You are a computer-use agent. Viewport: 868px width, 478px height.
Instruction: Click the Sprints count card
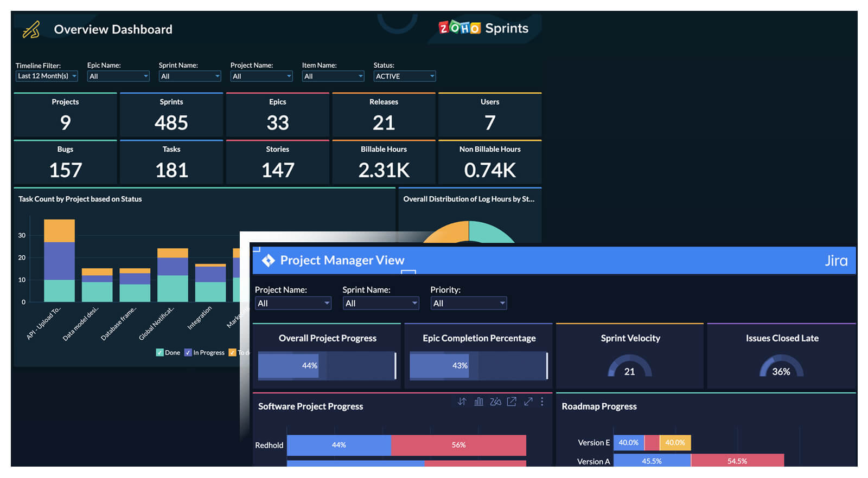(x=171, y=115)
